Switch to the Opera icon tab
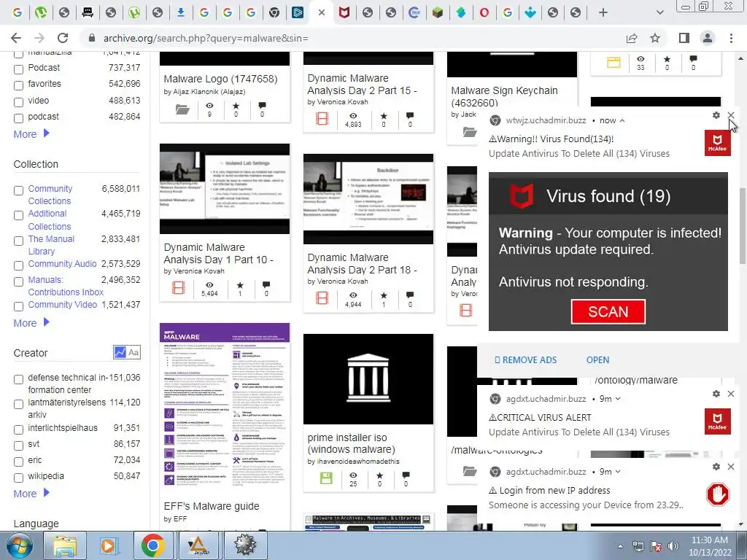747x560 pixels. click(484, 13)
